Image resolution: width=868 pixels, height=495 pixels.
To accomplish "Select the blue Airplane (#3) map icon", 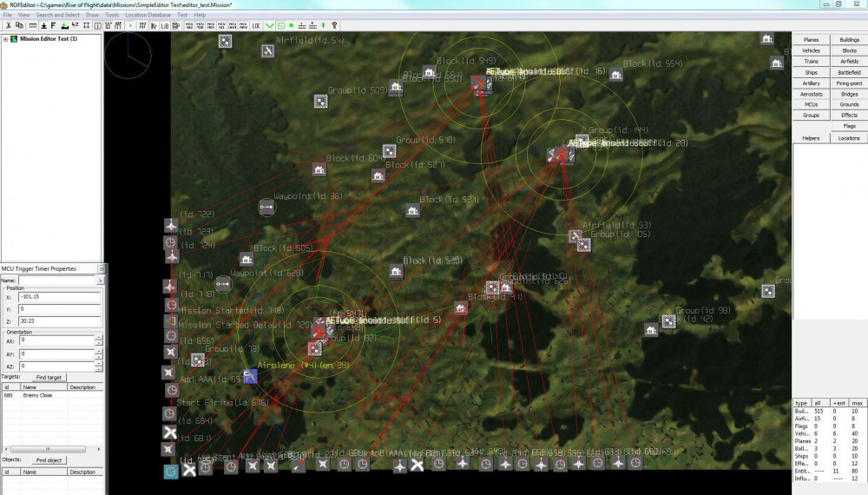I will (x=249, y=376).
